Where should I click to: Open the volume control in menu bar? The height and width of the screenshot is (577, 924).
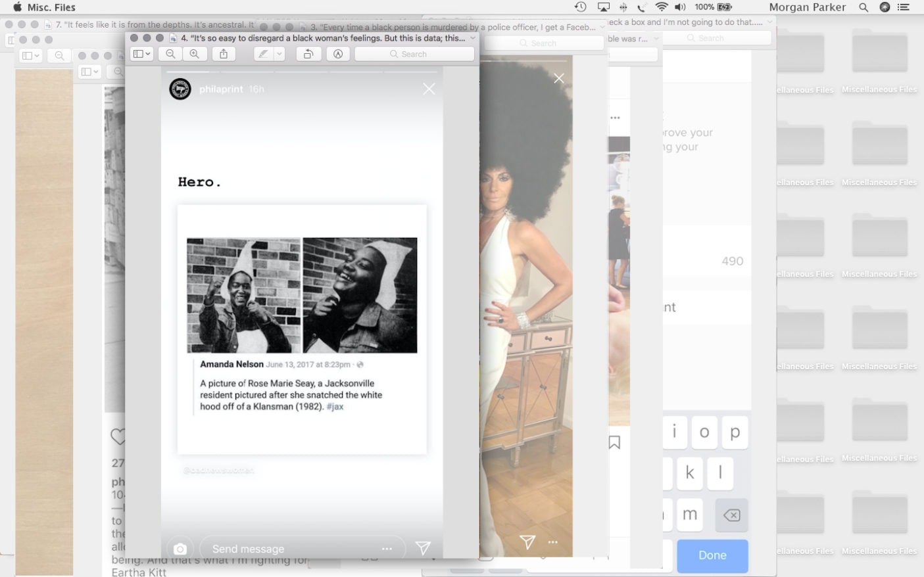680,7
